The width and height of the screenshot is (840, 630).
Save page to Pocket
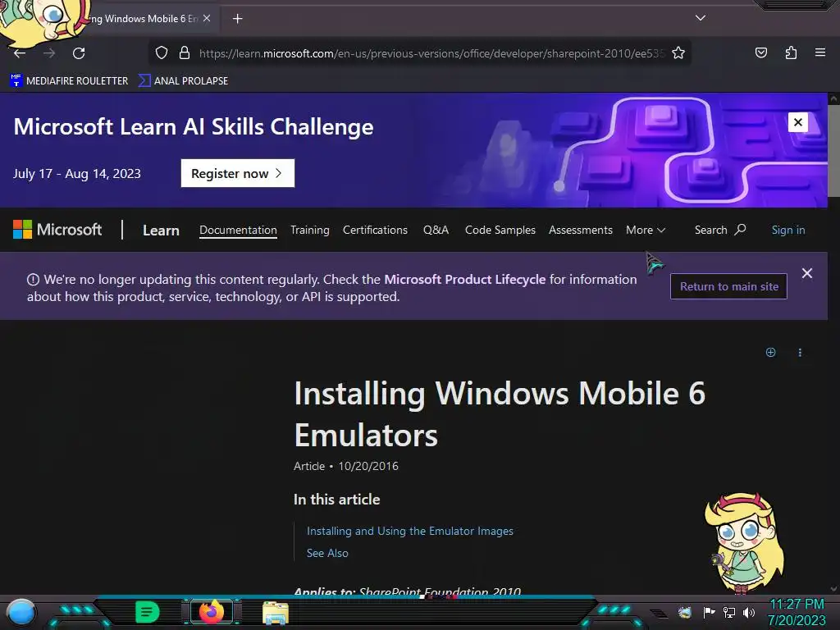click(x=760, y=52)
